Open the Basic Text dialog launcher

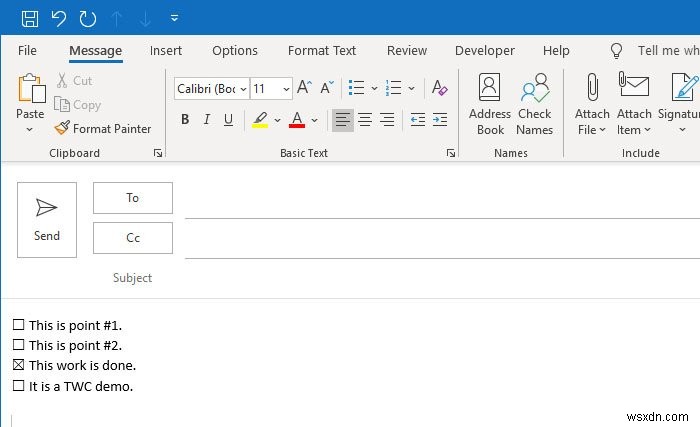[x=450, y=153]
